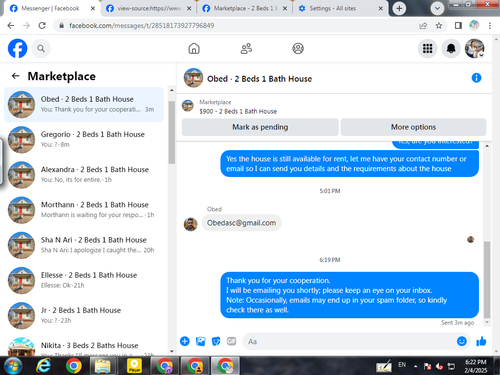Viewport: 500px width, 375px height.
Task: Click the Mark as pending button
Action: pyautogui.click(x=260, y=127)
